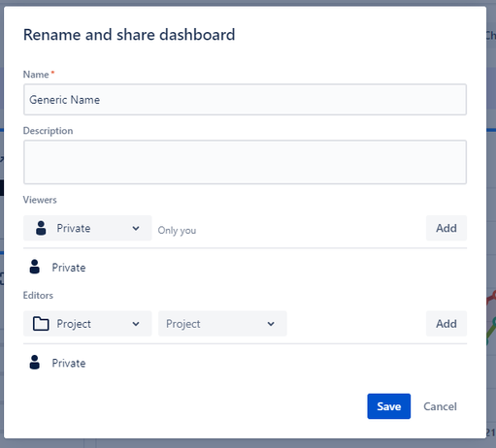The image size is (496, 448).
Task: Click the Editors section label
Action: pyautogui.click(x=38, y=295)
